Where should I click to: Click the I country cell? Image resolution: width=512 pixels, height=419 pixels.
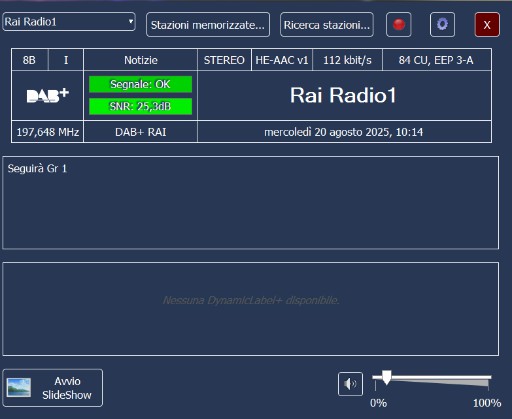(66, 60)
